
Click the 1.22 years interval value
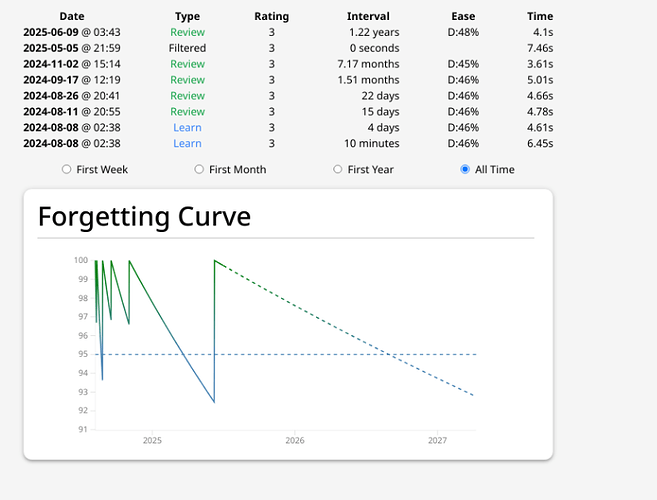pos(374,32)
